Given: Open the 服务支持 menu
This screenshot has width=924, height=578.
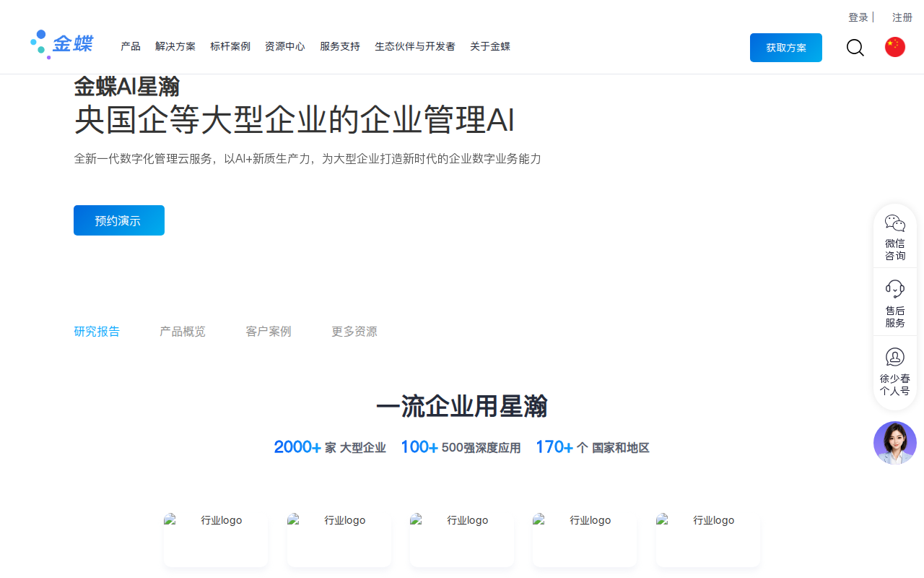Looking at the screenshot, I should [340, 46].
